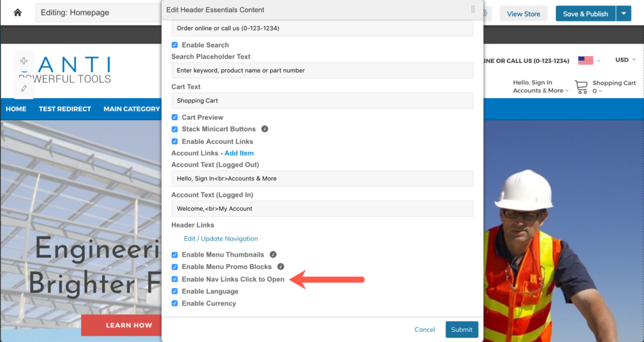
Task: Click the US flag language icon
Action: point(586,60)
